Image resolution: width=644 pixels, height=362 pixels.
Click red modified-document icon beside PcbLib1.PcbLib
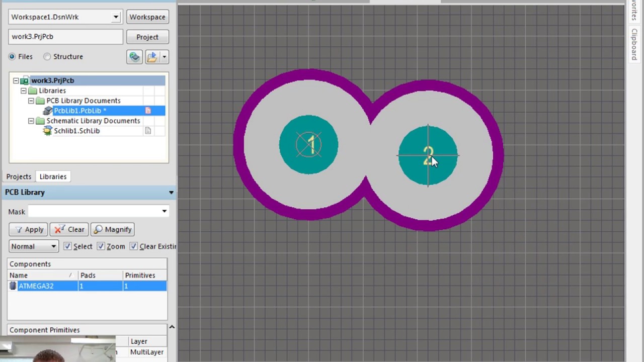148,111
